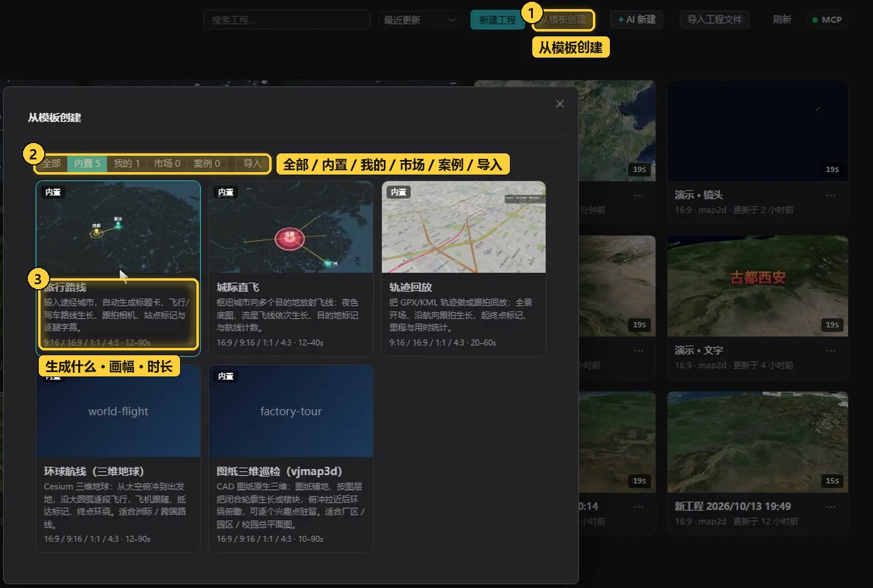The height and width of the screenshot is (588, 873).
Task: Click the 9:16 / 16:9 / 1:1 / 4:3 · 20–60s text
Action: (443, 343)
